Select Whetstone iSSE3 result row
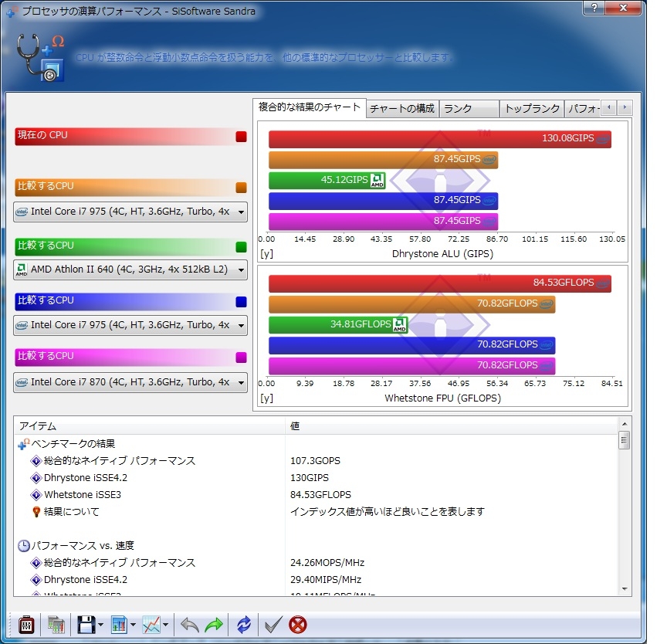 point(315,495)
